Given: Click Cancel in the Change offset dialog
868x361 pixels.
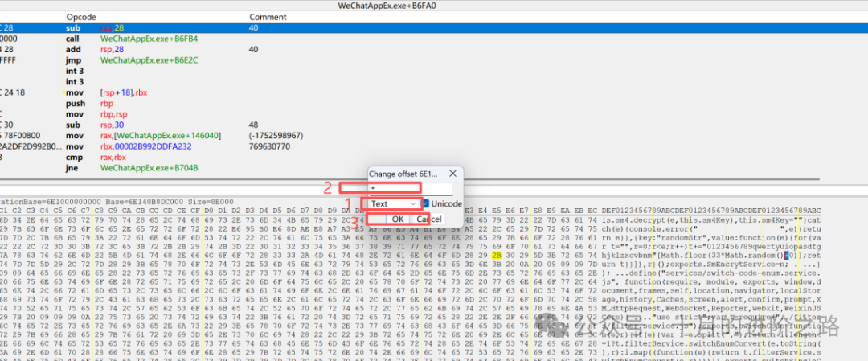Looking at the screenshot, I should pos(428,219).
